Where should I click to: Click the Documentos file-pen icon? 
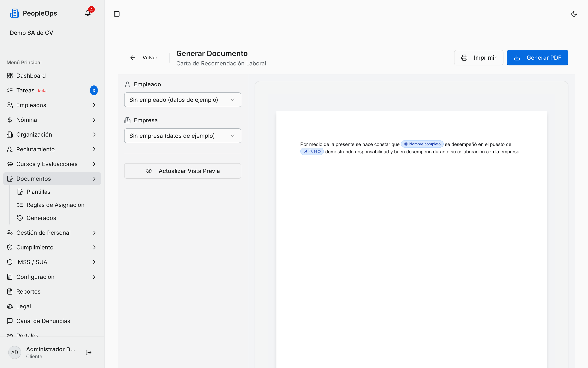pyautogui.click(x=10, y=179)
